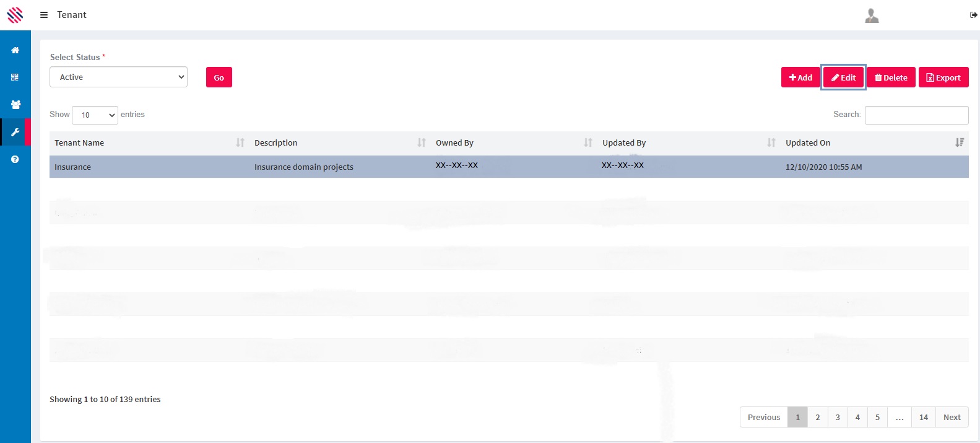980x443 pixels.
Task: Sort table by Updated On column
Action: [808, 143]
